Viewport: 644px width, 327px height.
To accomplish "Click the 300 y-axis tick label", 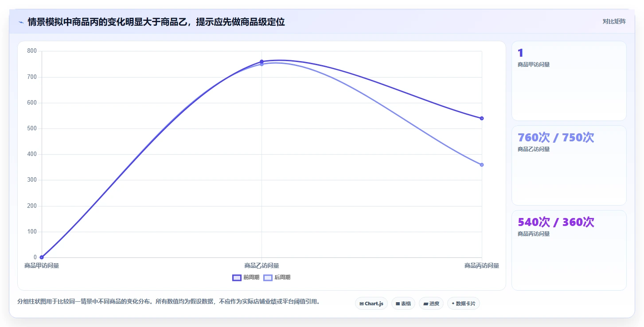I will (32, 180).
